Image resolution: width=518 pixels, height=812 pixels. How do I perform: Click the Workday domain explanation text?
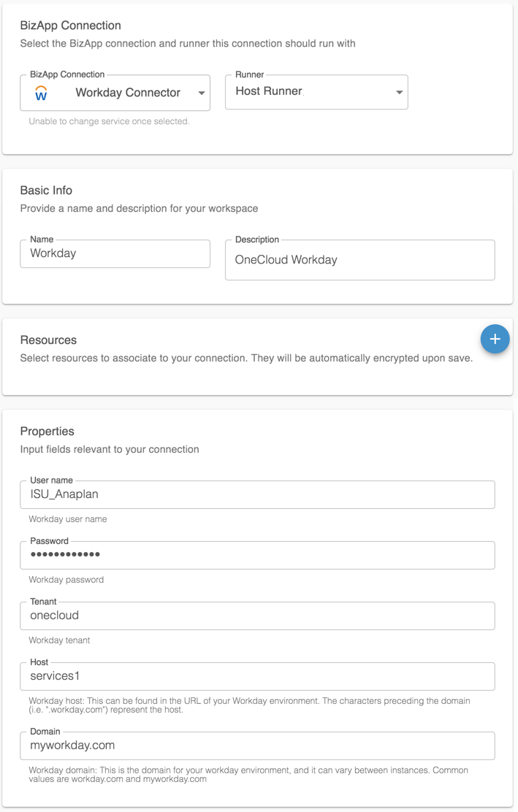point(248,774)
